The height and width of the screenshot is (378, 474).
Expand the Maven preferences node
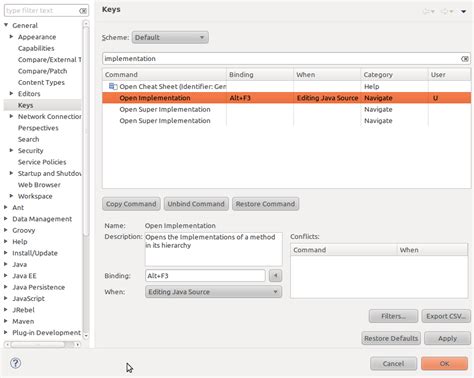6,321
